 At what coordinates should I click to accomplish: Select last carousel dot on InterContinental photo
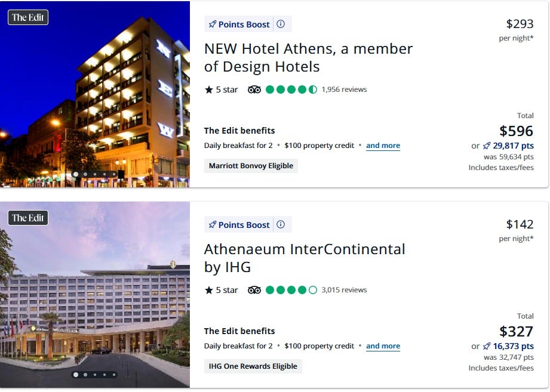tap(114, 375)
